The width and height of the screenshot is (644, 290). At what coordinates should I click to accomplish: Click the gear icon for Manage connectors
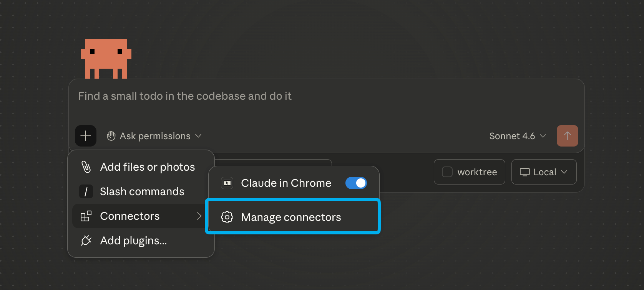click(227, 217)
